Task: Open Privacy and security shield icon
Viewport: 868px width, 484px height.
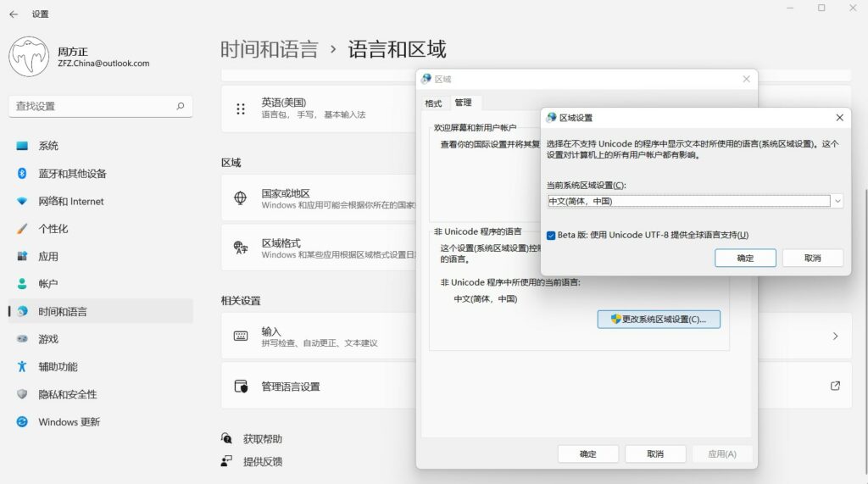Action: click(x=22, y=394)
